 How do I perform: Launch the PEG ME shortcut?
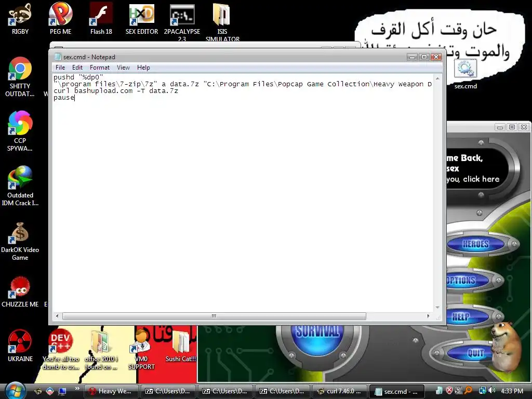click(x=60, y=19)
